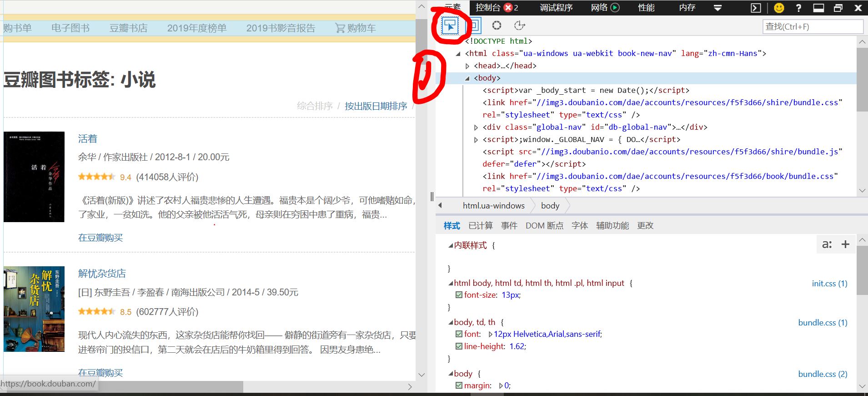Select the 已计算 styles tab
Viewport: 868px width, 396px height.
(480, 225)
